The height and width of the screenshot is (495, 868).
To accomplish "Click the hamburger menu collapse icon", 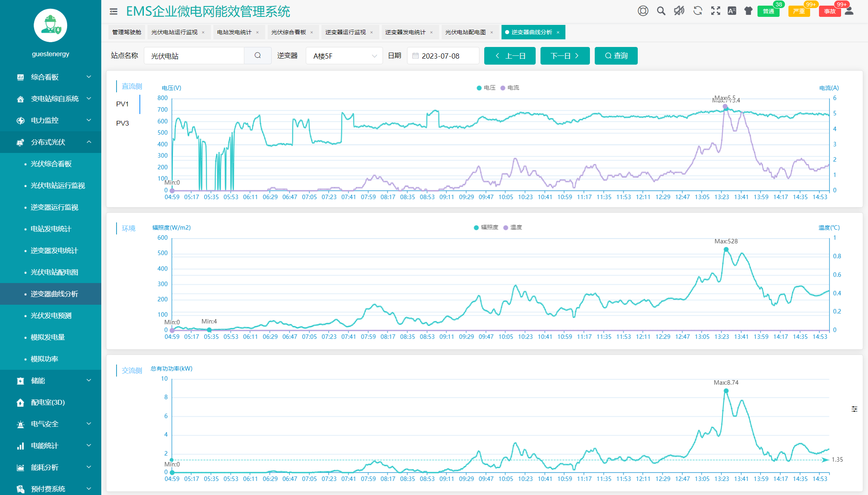I will tap(114, 12).
